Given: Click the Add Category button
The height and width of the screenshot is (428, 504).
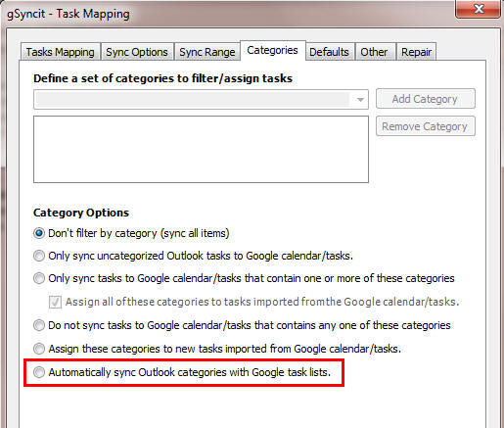Looking at the screenshot, I should [x=425, y=99].
